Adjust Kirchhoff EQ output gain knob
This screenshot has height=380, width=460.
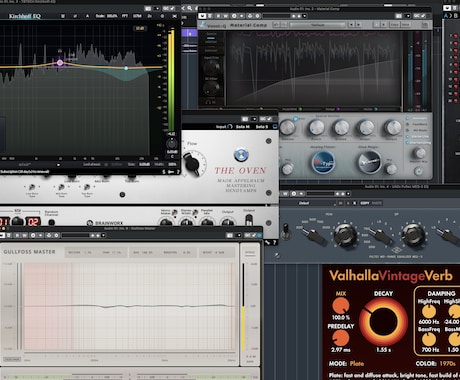point(172,144)
